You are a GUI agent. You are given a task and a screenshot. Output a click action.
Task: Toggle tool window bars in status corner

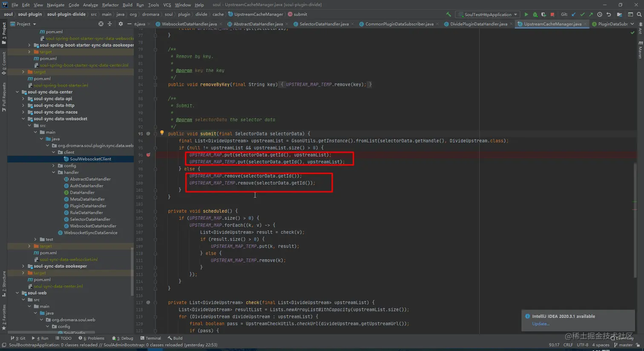point(4,345)
